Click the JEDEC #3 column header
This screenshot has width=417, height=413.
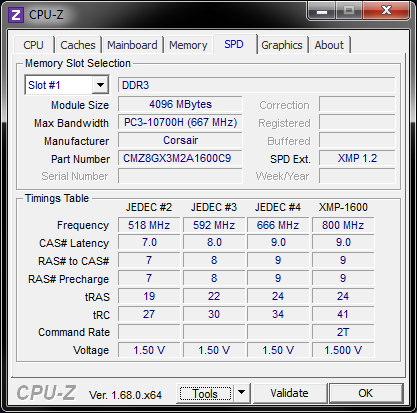tap(214, 207)
